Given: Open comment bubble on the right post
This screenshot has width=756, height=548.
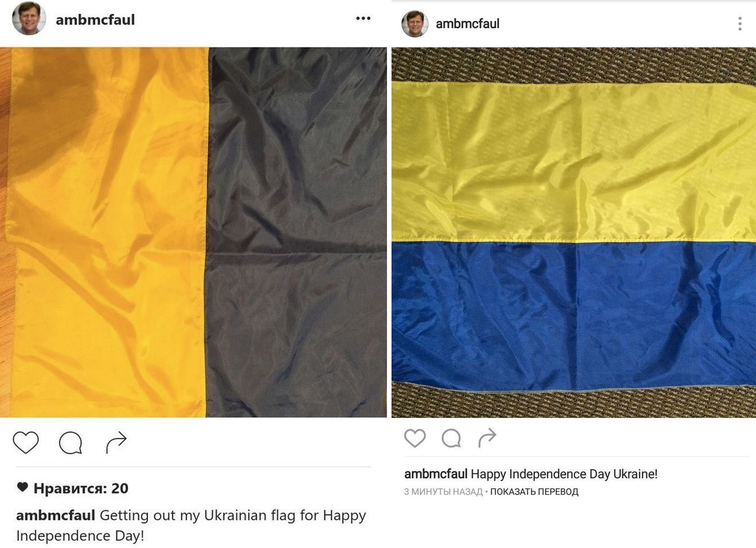Looking at the screenshot, I should coord(451,438).
